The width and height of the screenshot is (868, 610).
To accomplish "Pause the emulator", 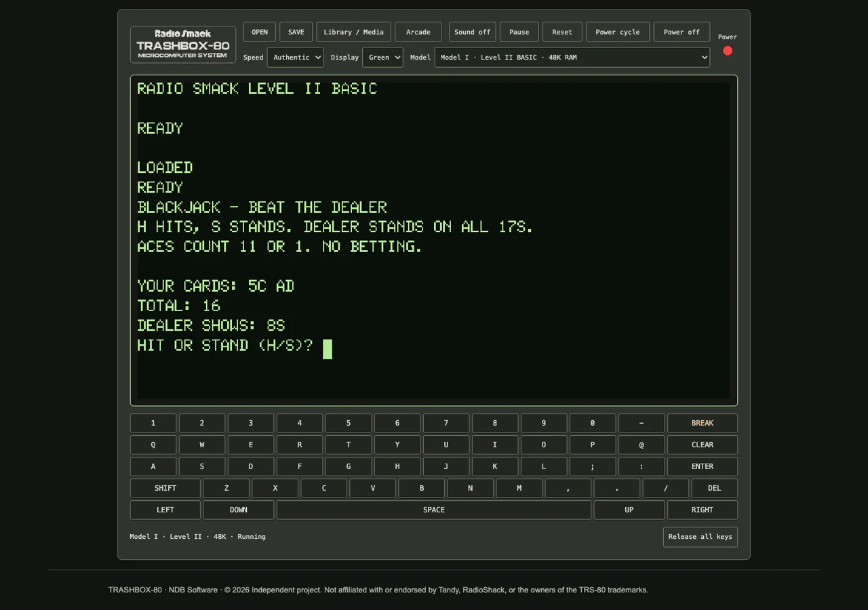I will [519, 32].
